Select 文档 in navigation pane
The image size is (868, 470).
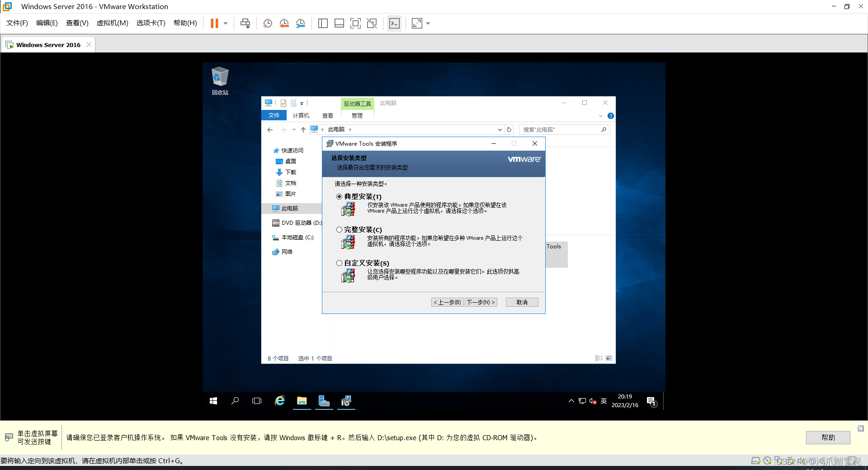point(286,183)
